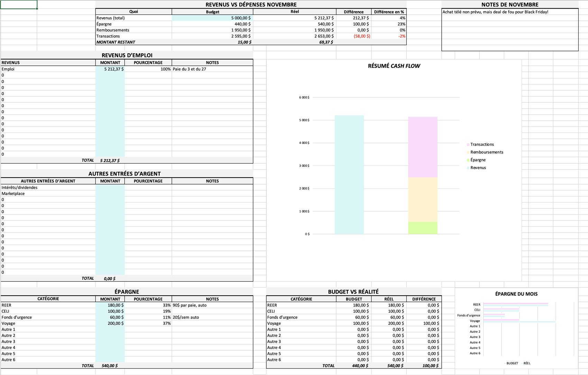Click the ÉPARGNE DU MOIS chart title
Viewport: 588px width, 375px height.
[x=516, y=294]
